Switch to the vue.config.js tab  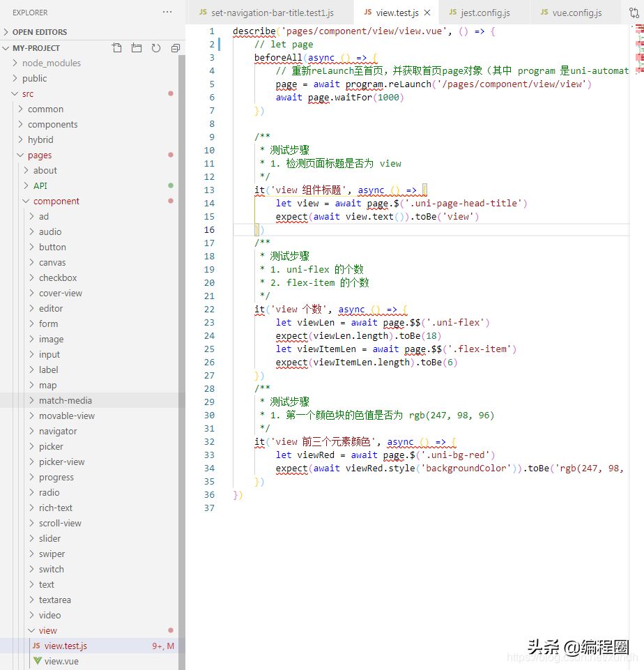[x=577, y=12]
